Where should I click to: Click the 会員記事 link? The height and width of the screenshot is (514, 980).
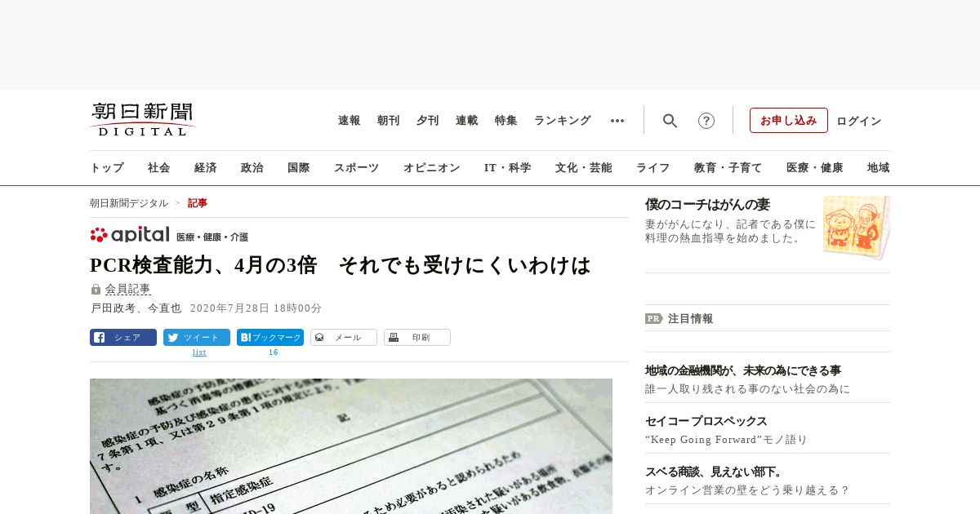point(127,290)
